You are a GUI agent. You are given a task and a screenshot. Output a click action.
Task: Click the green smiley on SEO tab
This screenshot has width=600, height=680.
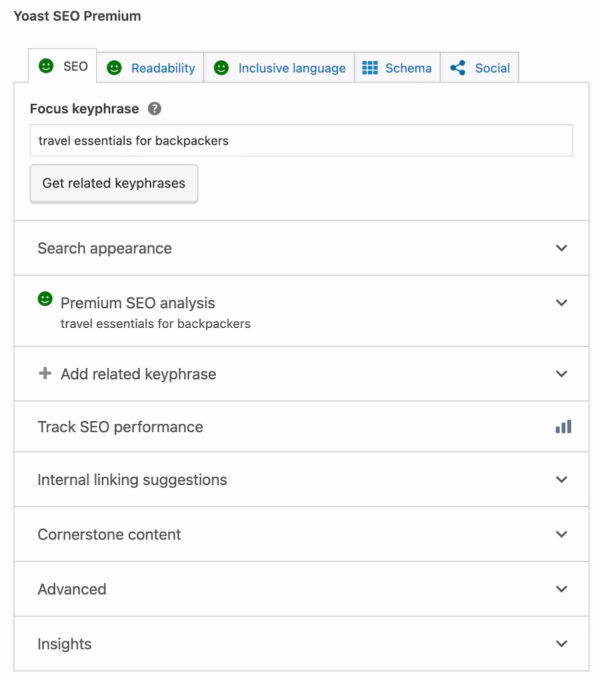[x=46, y=66]
